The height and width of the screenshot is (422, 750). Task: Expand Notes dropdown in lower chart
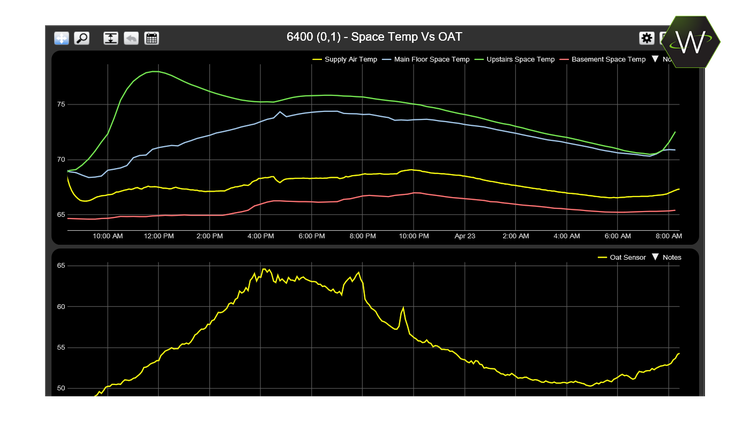[x=671, y=258]
